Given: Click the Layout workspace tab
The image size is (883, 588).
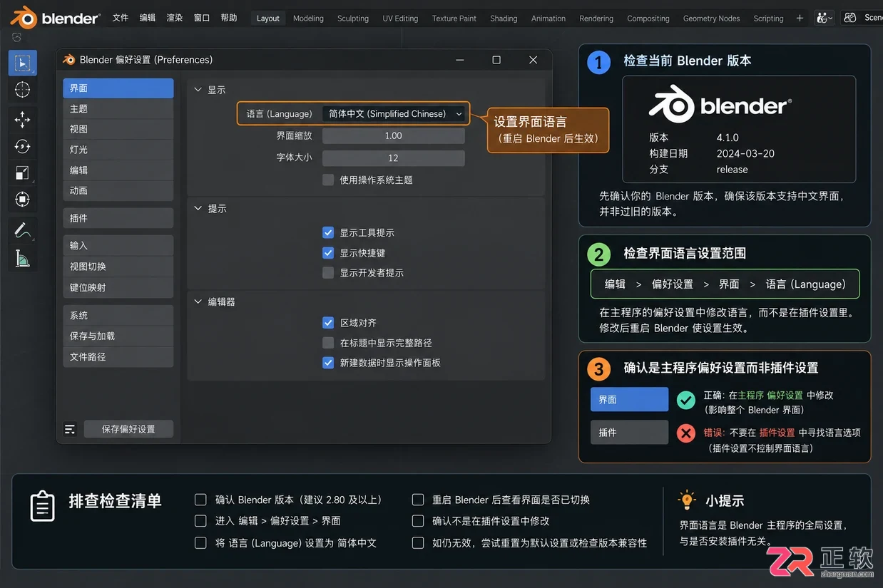Looking at the screenshot, I should click(268, 19).
